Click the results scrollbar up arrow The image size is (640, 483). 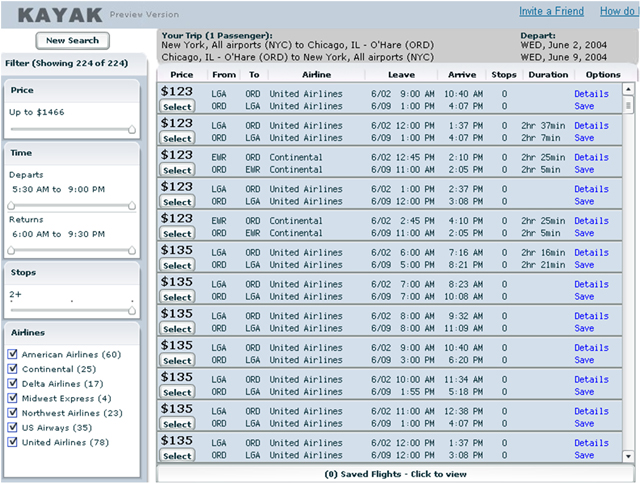coord(628,90)
